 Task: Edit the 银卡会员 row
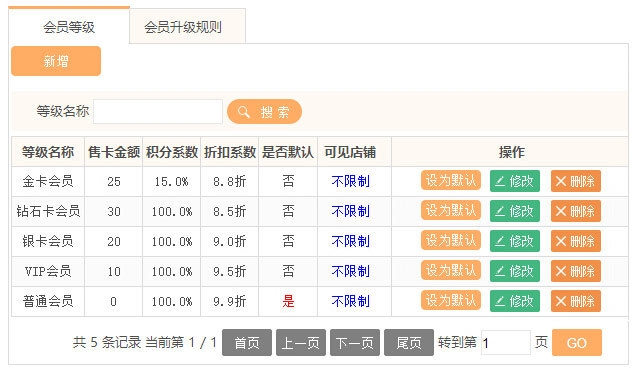click(515, 241)
